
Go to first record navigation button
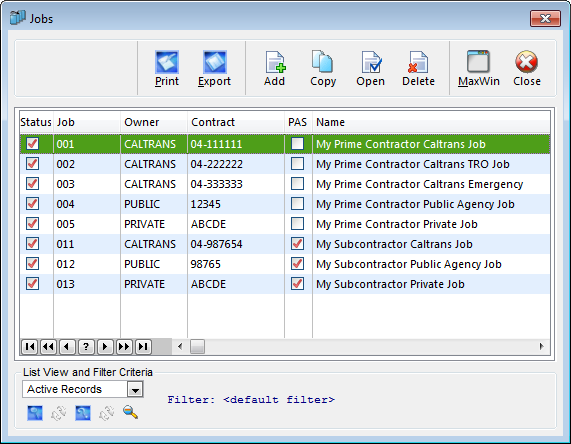pyautogui.click(x=29, y=346)
